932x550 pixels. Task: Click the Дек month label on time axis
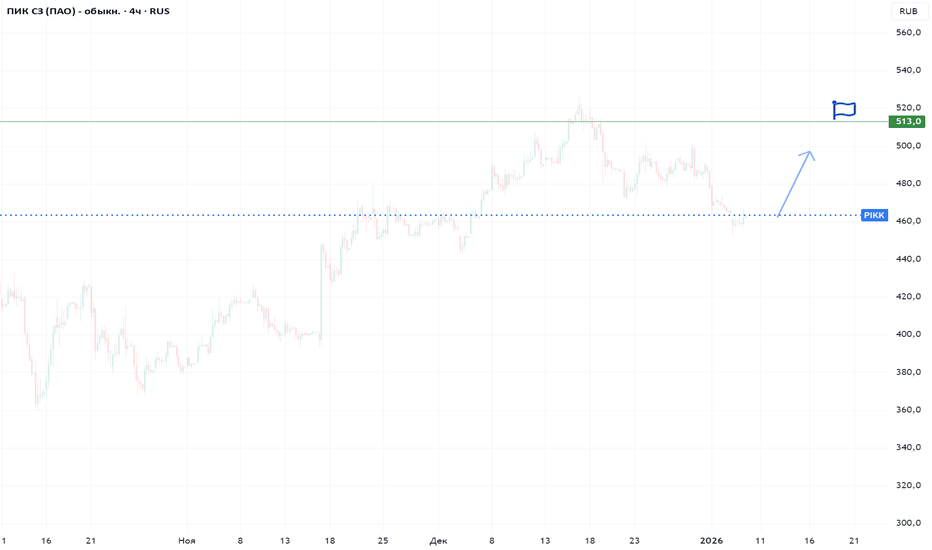438,541
